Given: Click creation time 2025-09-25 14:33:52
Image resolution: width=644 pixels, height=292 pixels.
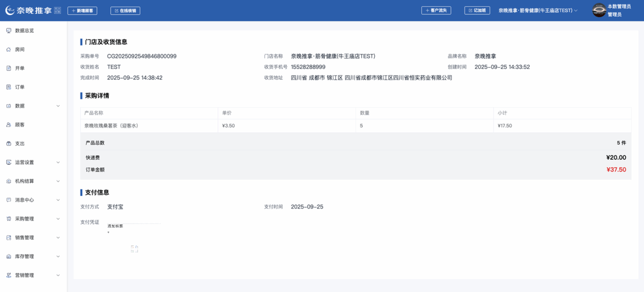Looking at the screenshot, I should click(503, 67).
